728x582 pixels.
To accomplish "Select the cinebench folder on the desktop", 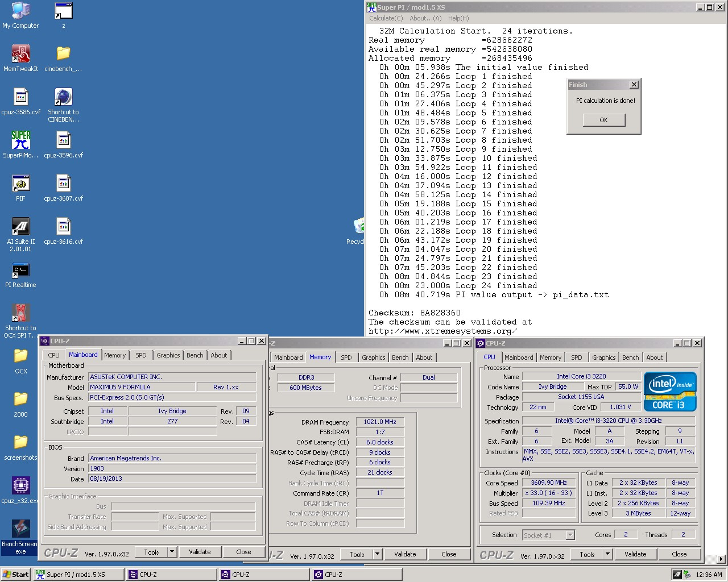I will tap(63, 59).
